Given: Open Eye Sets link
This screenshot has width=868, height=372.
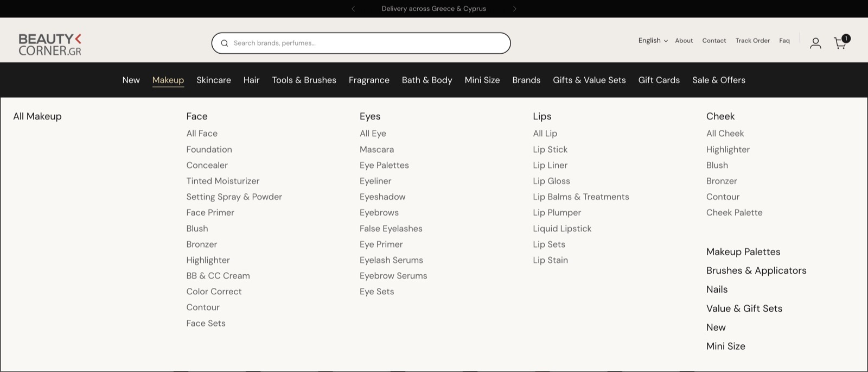Looking at the screenshot, I should (376, 292).
